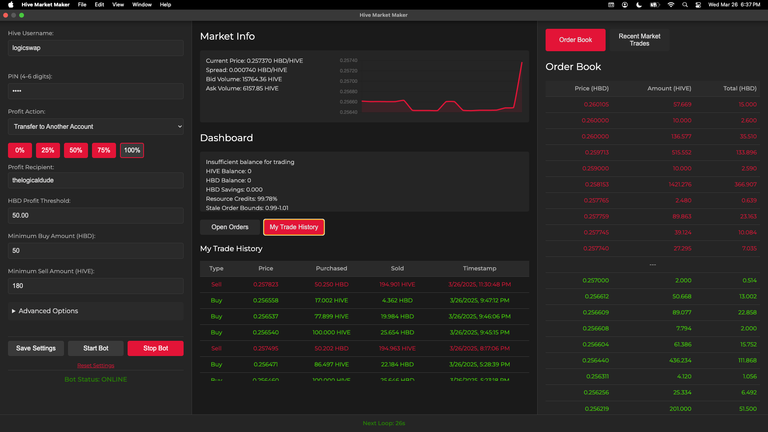Click Current Price text in Market Info
Viewport: 768px width, 432px height.
coord(254,61)
